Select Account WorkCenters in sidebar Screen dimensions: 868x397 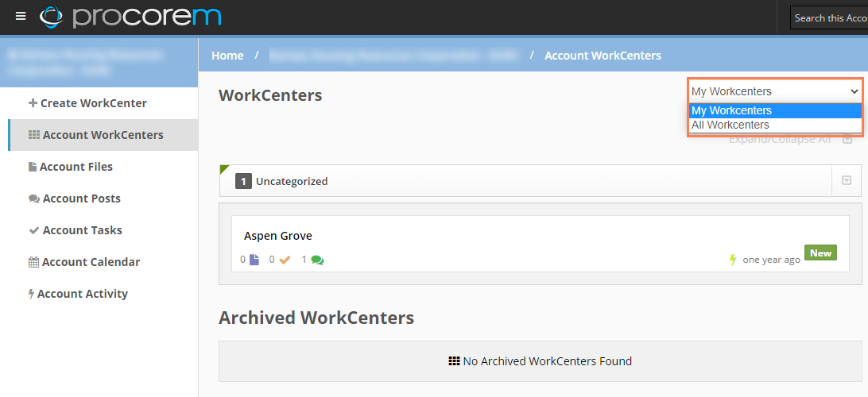click(x=103, y=135)
